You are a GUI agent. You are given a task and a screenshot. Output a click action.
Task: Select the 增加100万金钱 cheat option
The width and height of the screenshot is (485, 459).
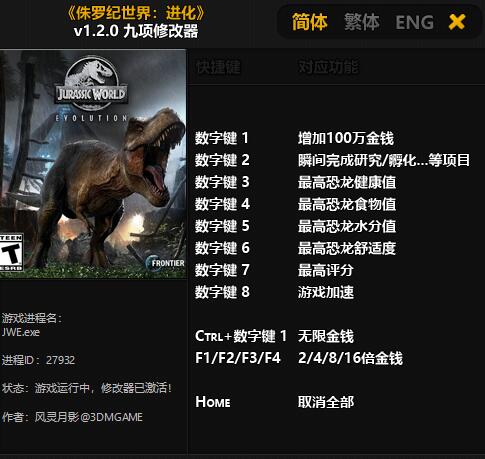click(346, 138)
